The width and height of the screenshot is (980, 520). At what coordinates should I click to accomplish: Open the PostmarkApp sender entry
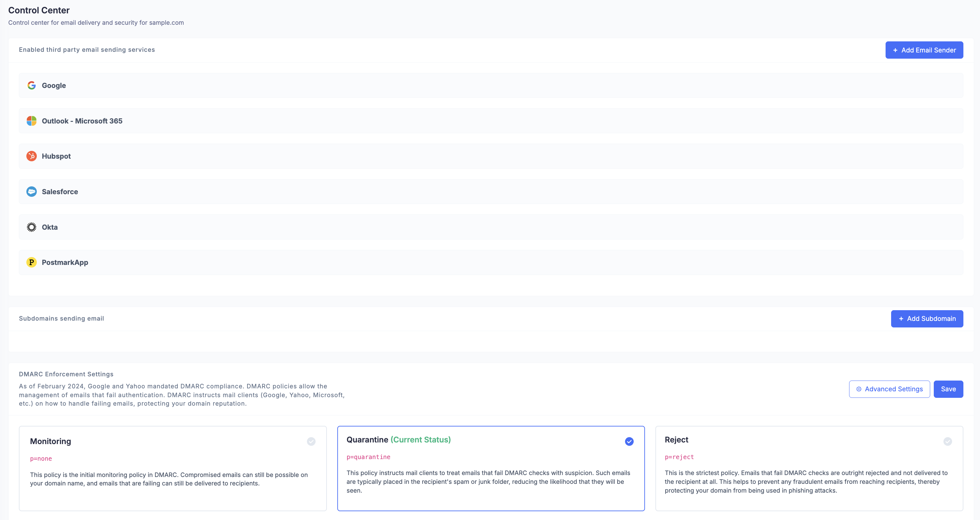491,262
